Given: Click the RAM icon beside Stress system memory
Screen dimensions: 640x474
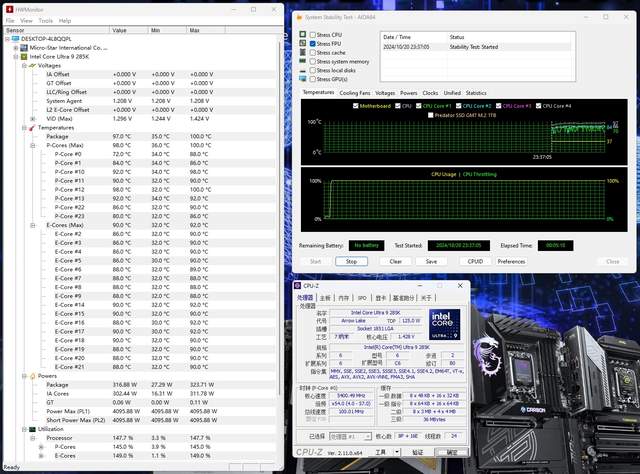Looking at the screenshot, I should point(302,61).
